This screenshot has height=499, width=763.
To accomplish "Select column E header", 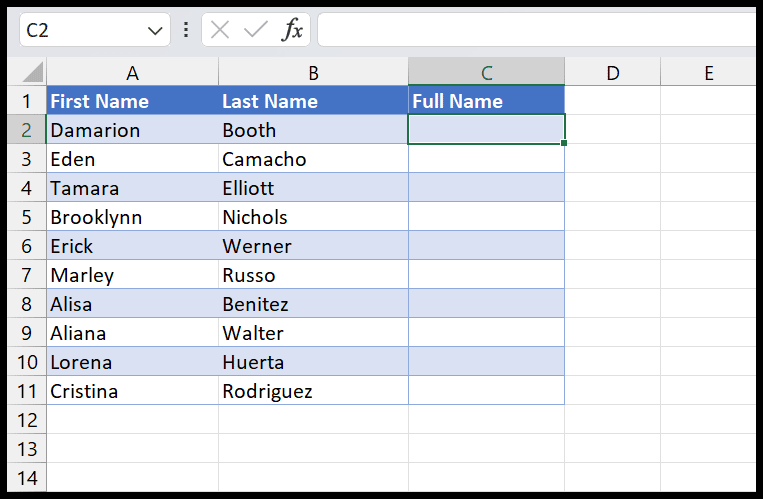I will click(x=708, y=73).
